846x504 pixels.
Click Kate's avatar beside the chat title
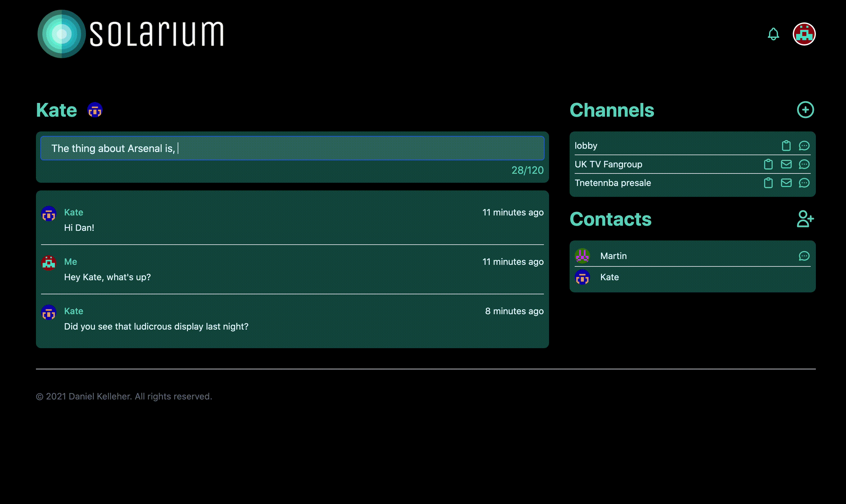point(95,110)
